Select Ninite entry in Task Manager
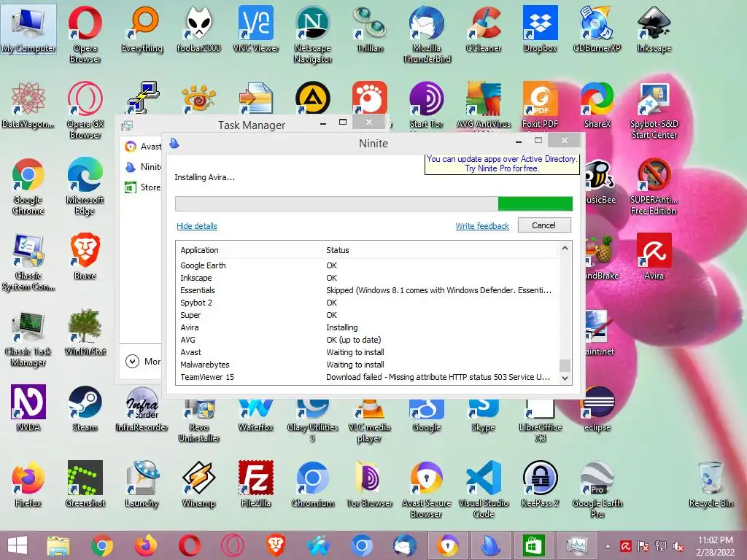The height and width of the screenshot is (560, 747). tap(142, 167)
